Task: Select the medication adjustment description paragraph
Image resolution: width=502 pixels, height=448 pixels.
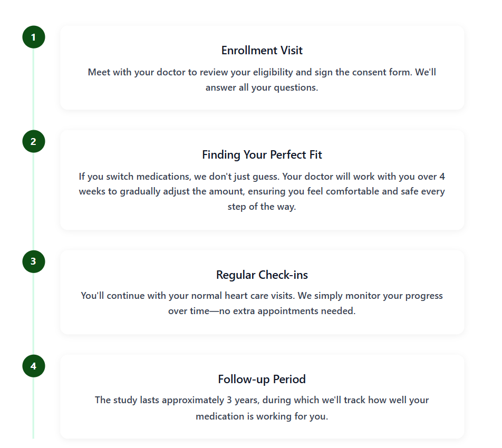Action: pos(262,191)
